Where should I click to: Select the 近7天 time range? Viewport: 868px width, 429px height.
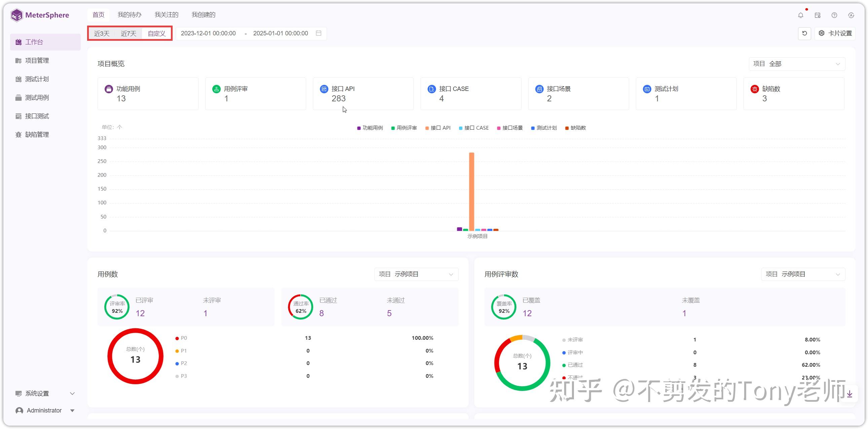tap(129, 33)
